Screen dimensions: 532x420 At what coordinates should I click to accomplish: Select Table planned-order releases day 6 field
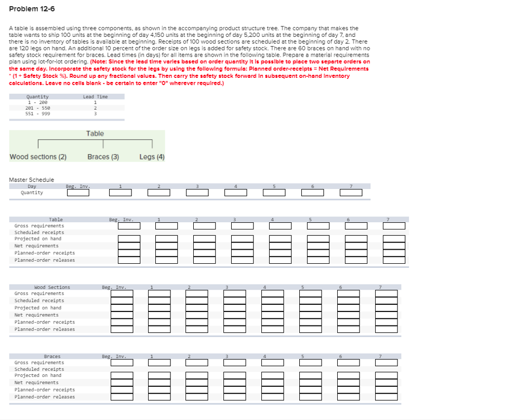(356, 260)
